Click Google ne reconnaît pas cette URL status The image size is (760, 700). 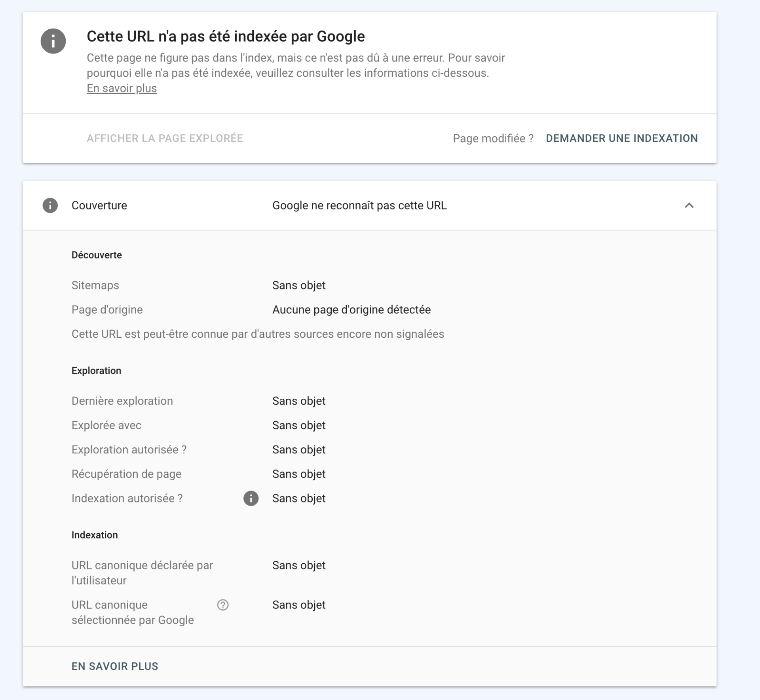pyautogui.click(x=359, y=205)
